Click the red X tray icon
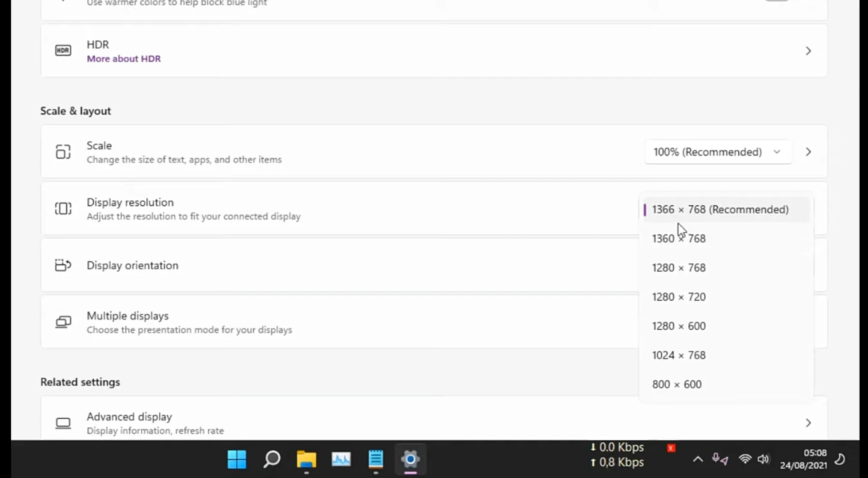Viewport: 868px width, 478px height. click(x=671, y=448)
